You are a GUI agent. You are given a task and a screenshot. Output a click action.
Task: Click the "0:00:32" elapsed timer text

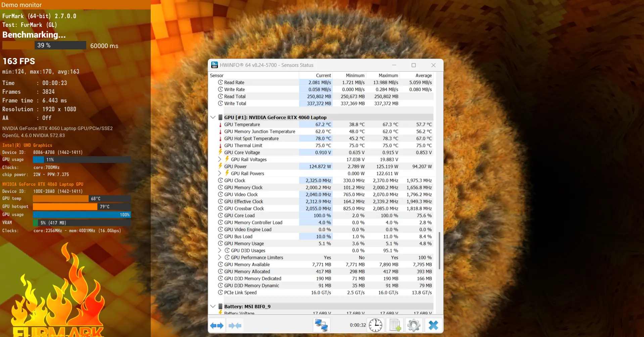358,325
